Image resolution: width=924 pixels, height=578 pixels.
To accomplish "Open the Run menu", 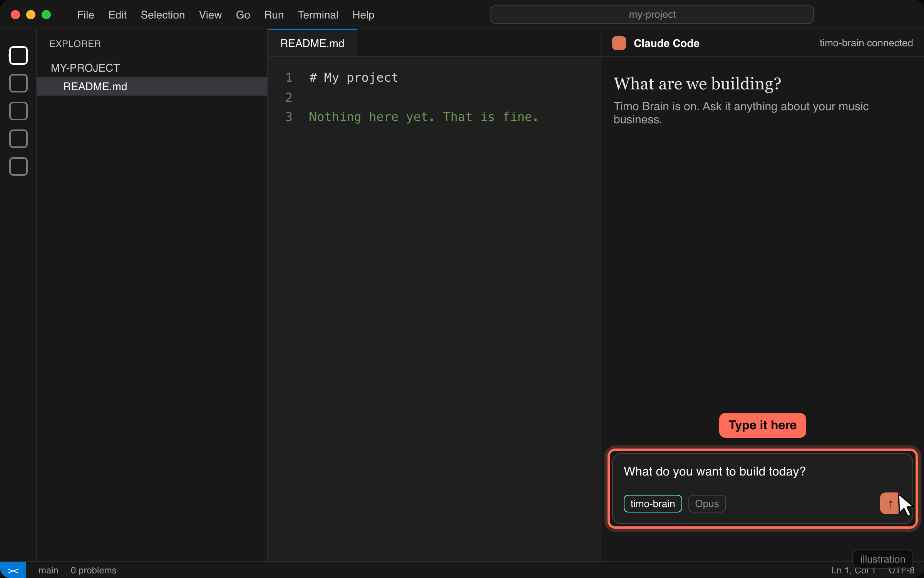I will pyautogui.click(x=274, y=15).
